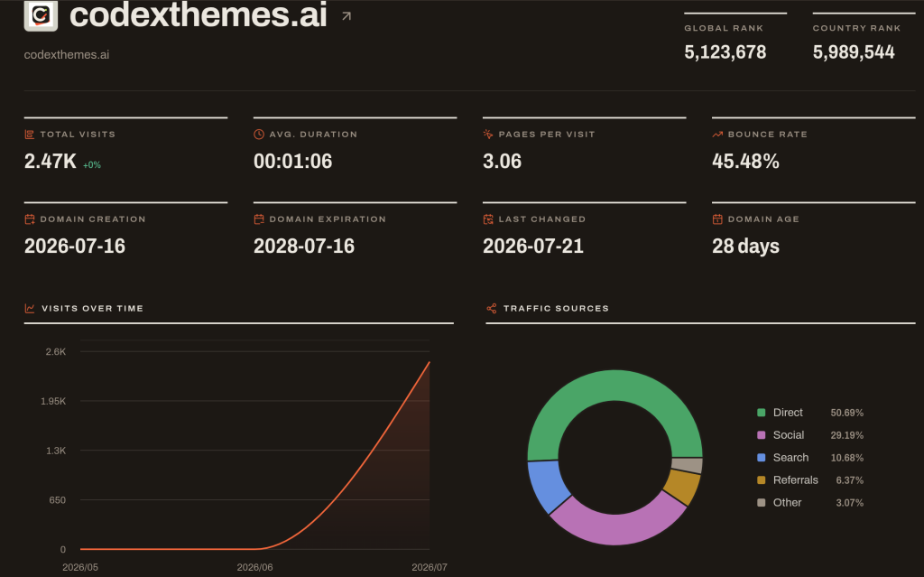Click the domain age value 28 days
This screenshot has height=577, width=924.
point(745,246)
